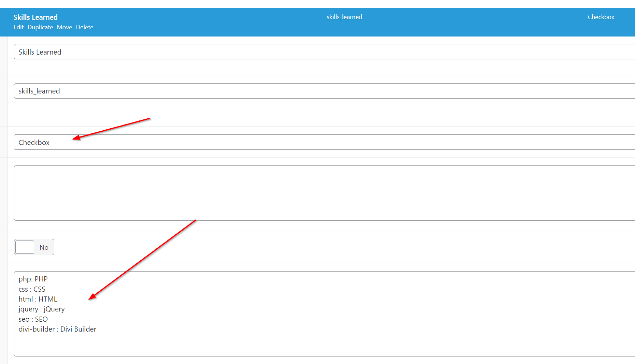Click the Checkbox type label in header
The height and width of the screenshot is (364, 635).
(x=601, y=17)
